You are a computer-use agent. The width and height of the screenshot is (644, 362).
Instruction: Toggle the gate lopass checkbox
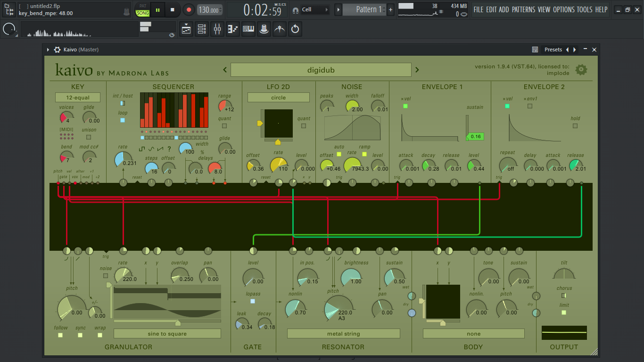click(253, 301)
